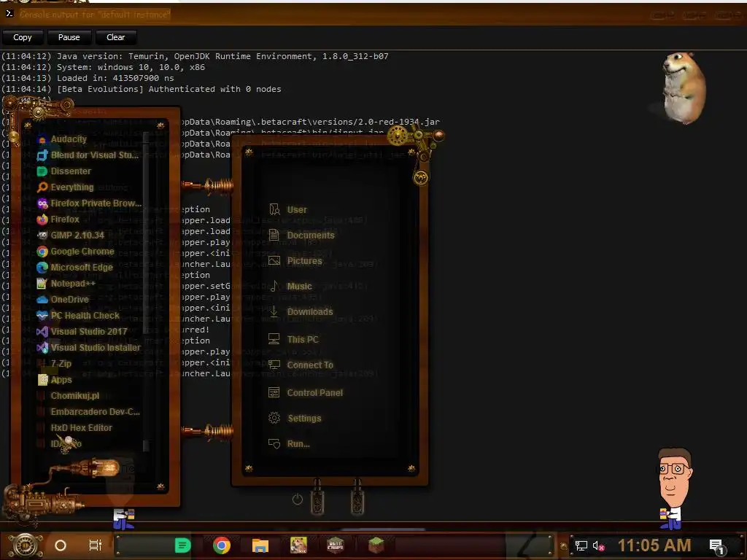Open the Betacraft launcher on taskbar
This screenshot has width=747, height=560.
[x=336, y=545]
